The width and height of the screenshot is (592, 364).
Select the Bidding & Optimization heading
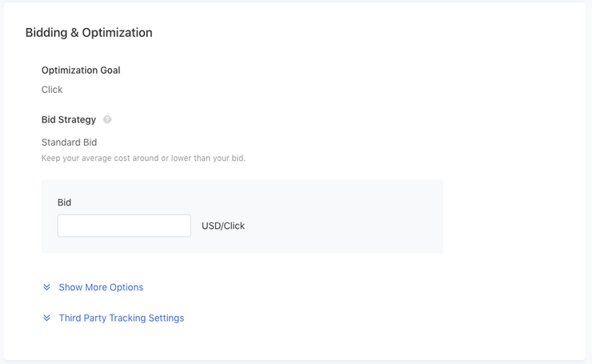[x=89, y=33]
